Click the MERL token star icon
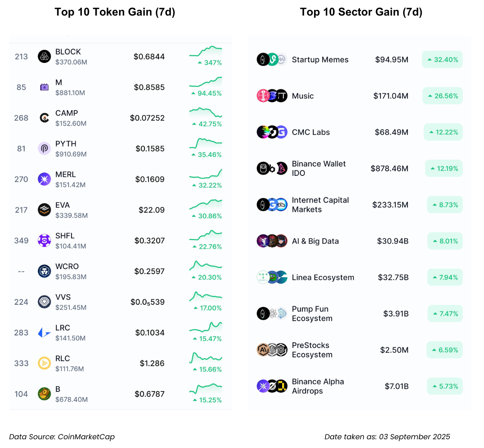484x448 pixels. [44, 179]
